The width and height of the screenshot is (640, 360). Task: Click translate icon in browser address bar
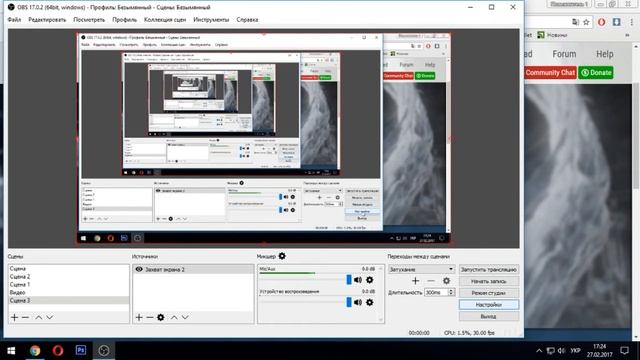click(576, 22)
